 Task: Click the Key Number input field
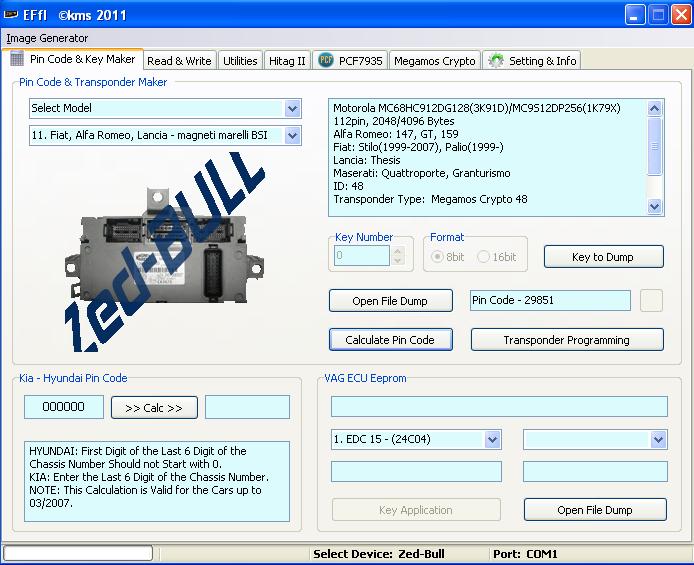click(362, 256)
